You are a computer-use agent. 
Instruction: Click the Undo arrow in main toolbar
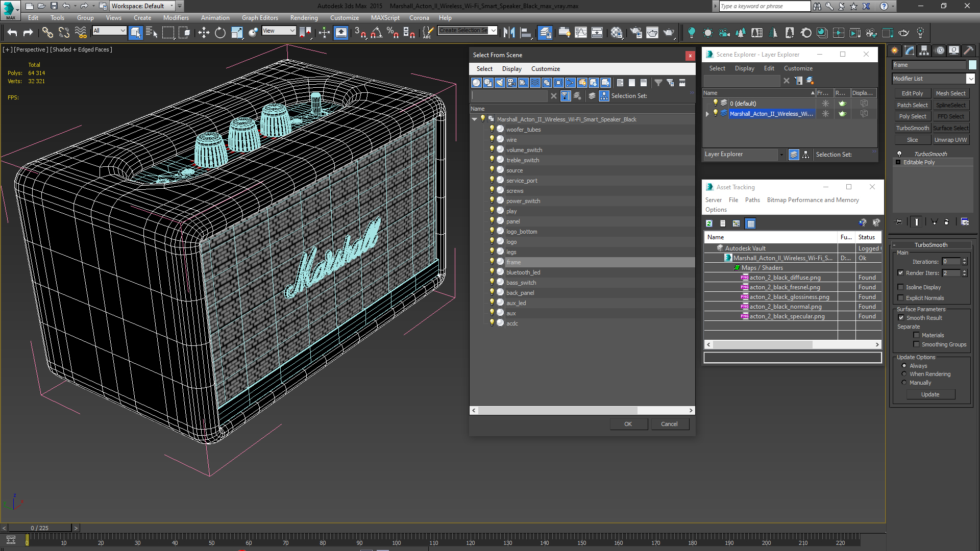tap(12, 33)
